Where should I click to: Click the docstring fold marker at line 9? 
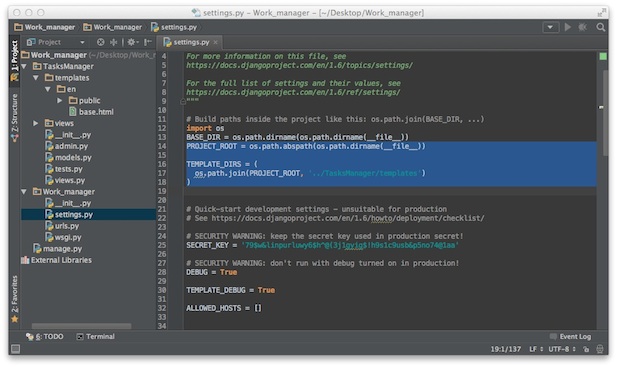point(183,101)
